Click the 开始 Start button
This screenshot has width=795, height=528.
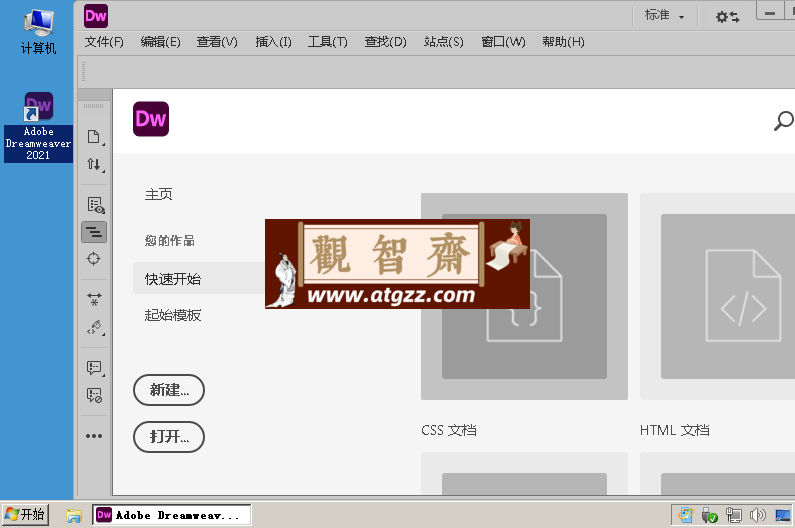(x=25, y=515)
